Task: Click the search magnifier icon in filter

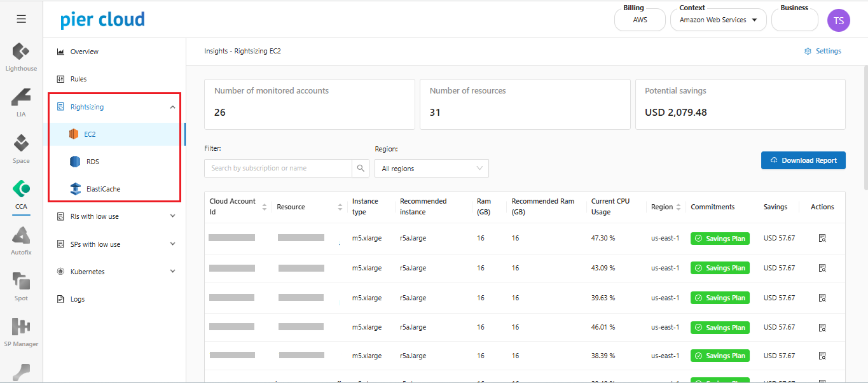Action: pyautogui.click(x=361, y=168)
